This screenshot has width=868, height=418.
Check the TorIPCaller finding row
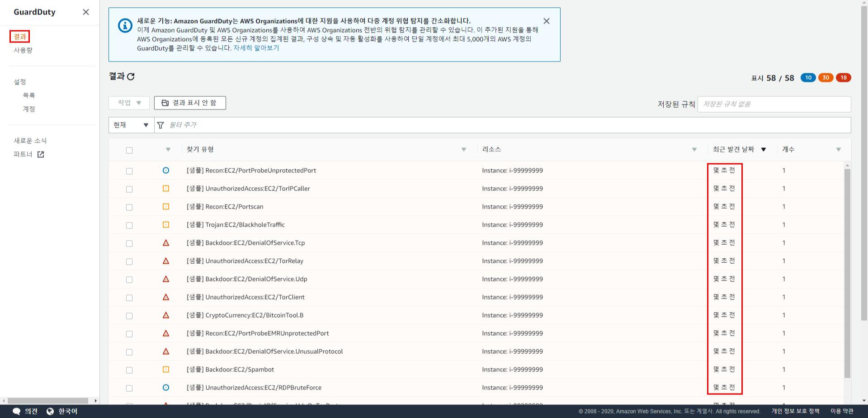[x=129, y=189]
